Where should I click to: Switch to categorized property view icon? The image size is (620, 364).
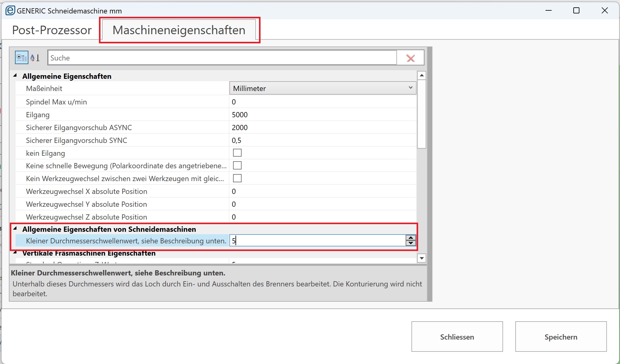[x=21, y=57]
